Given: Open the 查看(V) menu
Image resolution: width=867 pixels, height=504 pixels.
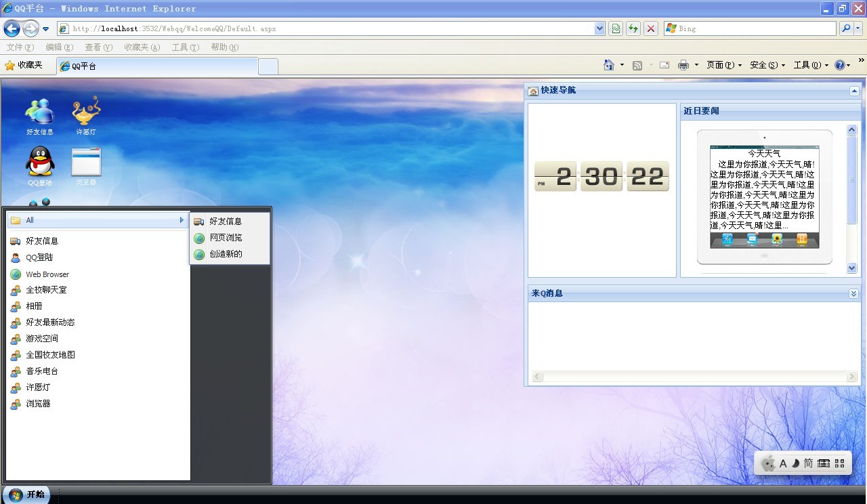Looking at the screenshot, I should pyautogui.click(x=99, y=47).
